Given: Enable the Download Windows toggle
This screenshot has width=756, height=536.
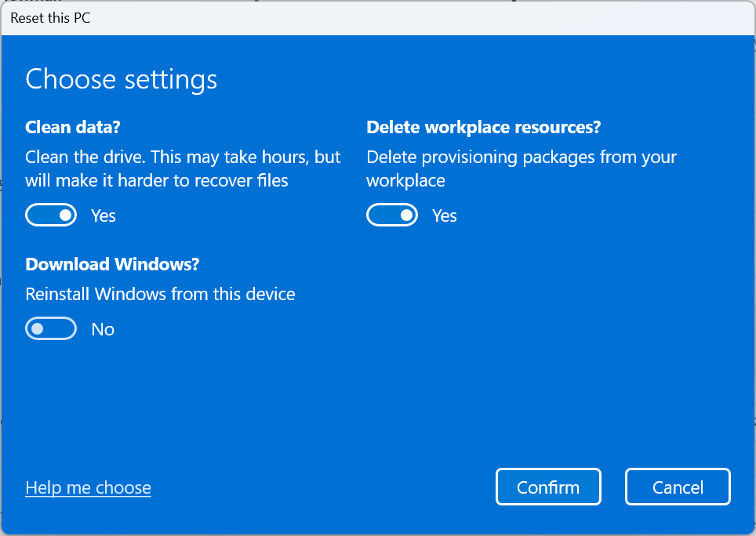Looking at the screenshot, I should point(51,328).
